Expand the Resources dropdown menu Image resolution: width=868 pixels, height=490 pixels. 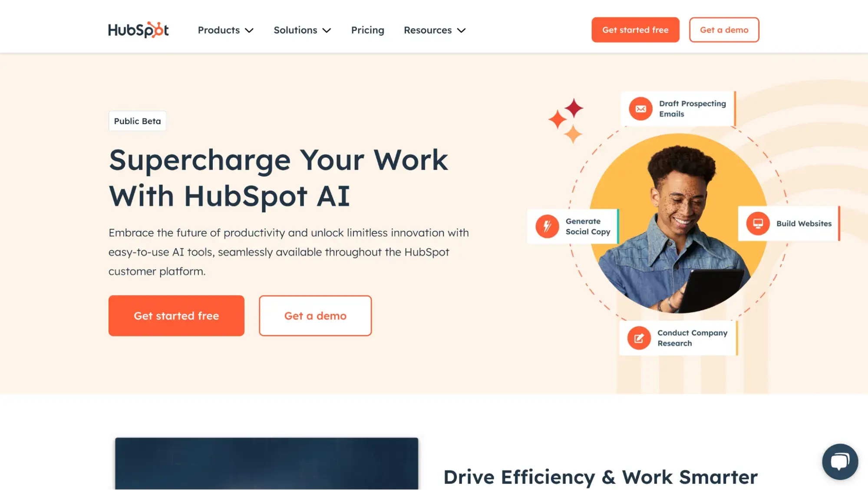[x=435, y=29]
